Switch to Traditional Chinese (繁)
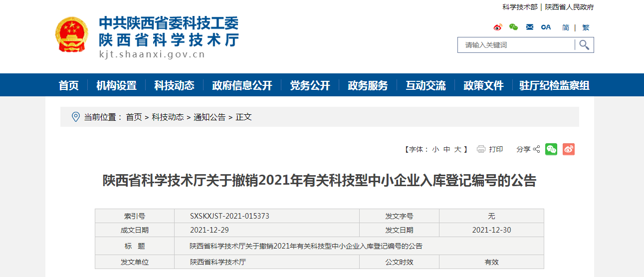 point(586,27)
